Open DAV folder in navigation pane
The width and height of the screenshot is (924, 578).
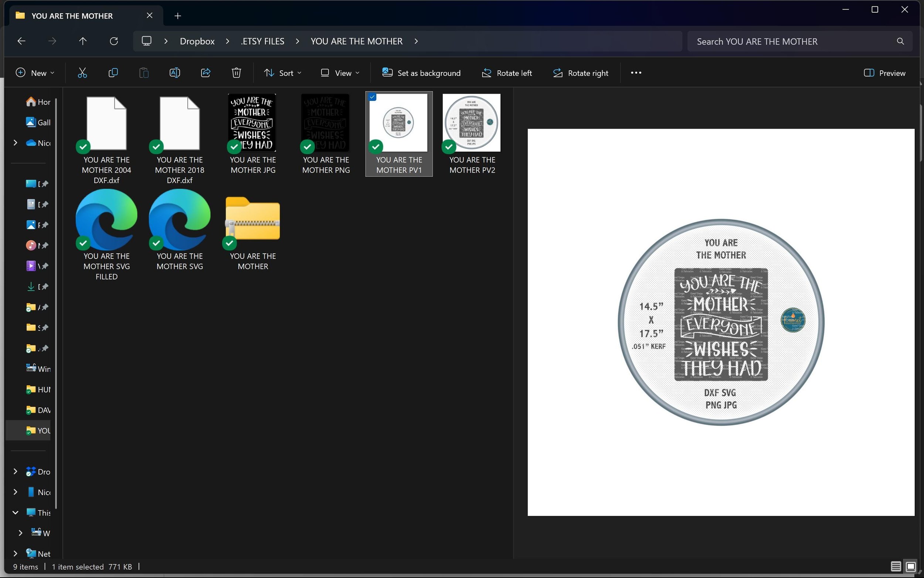(x=38, y=410)
